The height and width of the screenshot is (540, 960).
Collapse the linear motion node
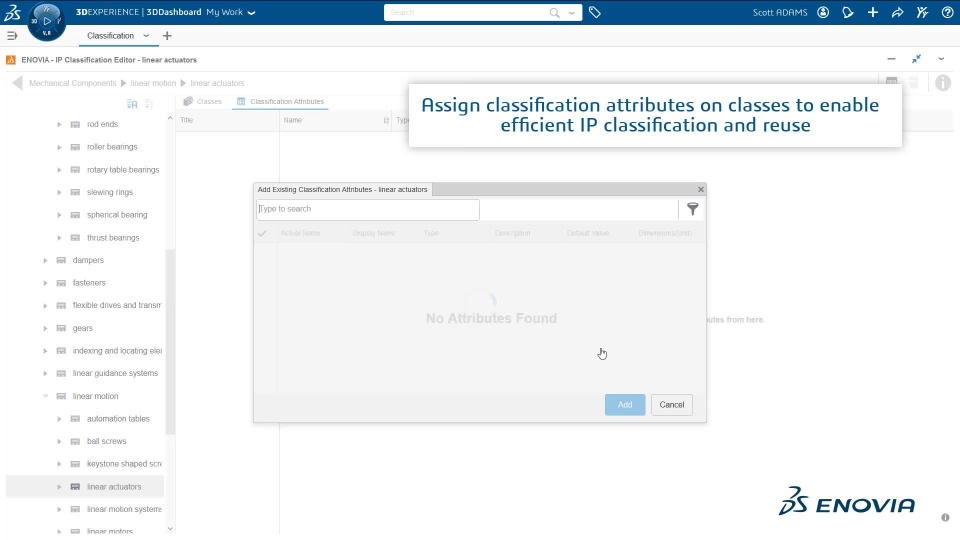coord(45,396)
